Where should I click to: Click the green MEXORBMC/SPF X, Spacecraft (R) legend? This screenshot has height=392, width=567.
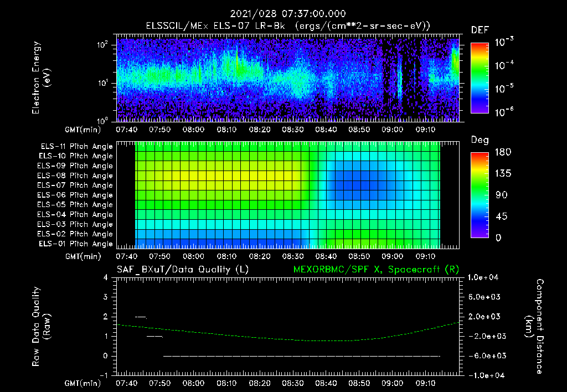pos(376,270)
